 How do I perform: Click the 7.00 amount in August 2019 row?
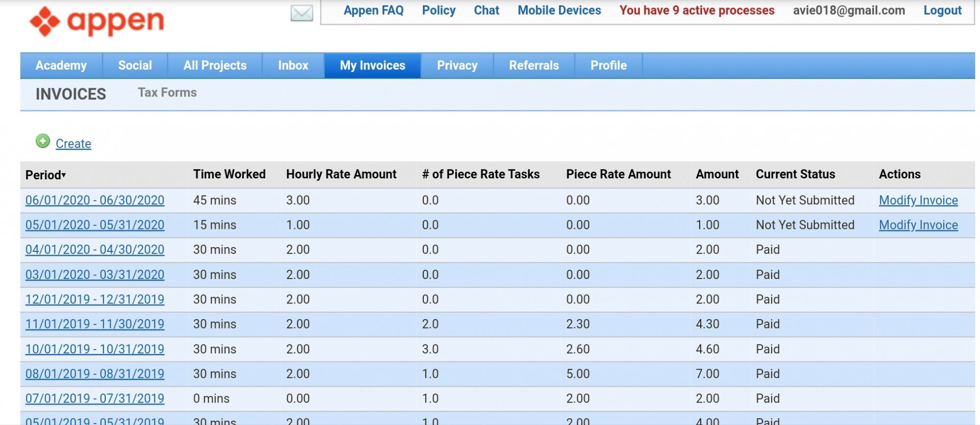click(708, 374)
